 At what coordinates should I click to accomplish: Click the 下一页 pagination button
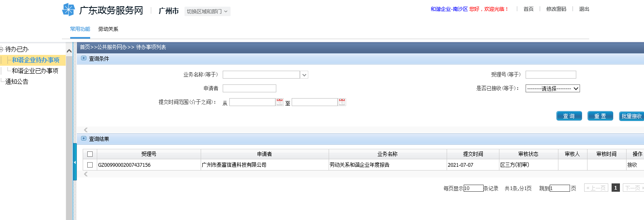tap(633, 188)
